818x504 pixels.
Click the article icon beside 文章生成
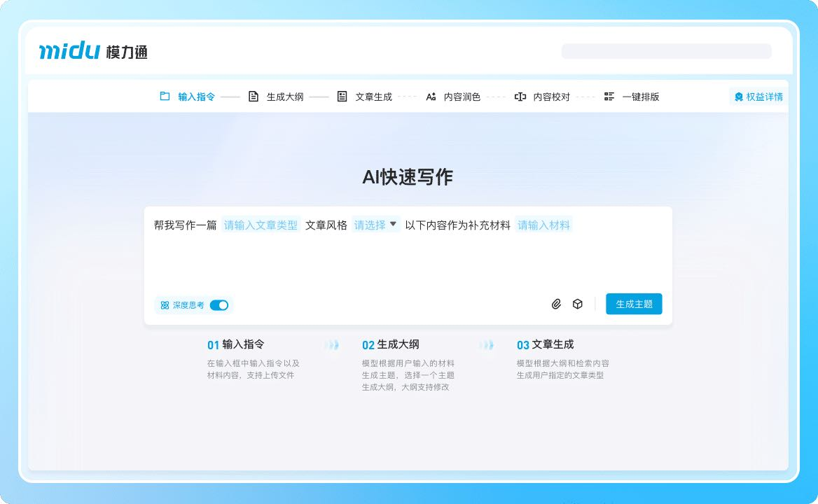coord(342,97)
